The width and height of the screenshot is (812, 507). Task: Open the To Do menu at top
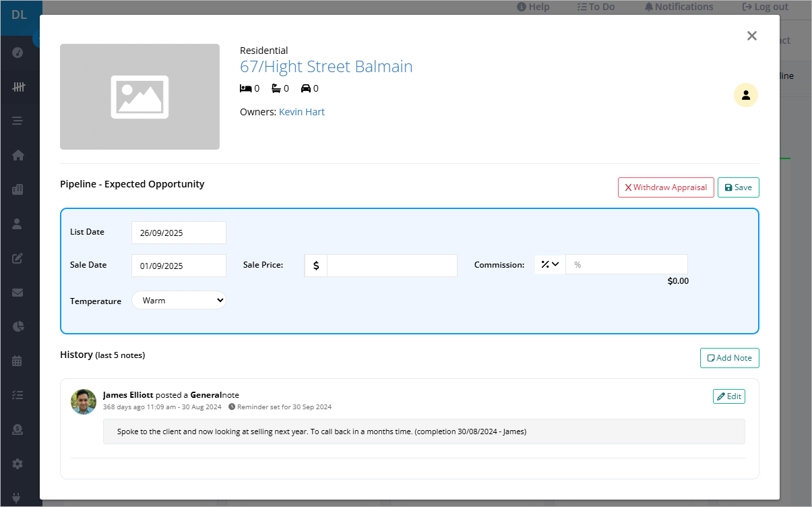(x=595, y=7)
